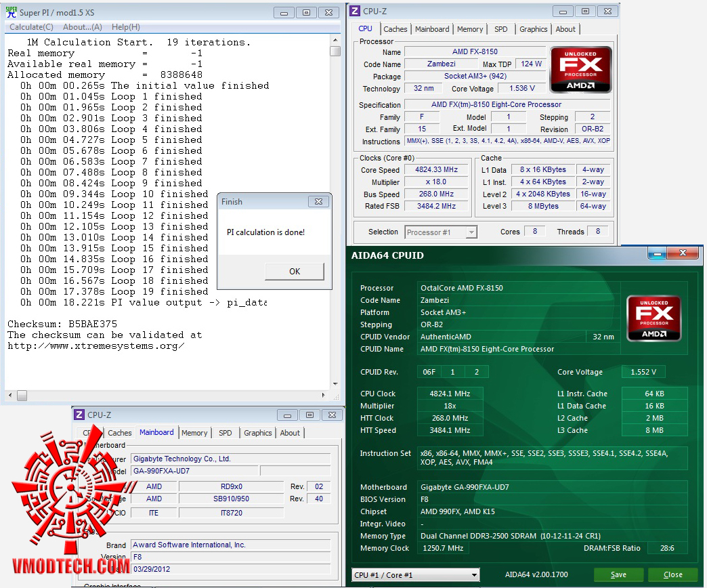Screen dimensions: 707x588
Task: Switch to Graphics tab in top CPU-Z
Action: (x=534, y=29)
